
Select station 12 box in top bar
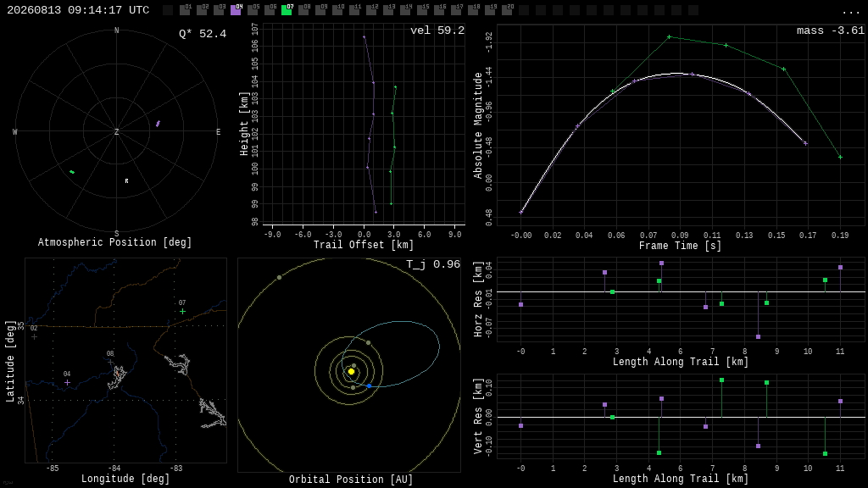click(371, 10)
